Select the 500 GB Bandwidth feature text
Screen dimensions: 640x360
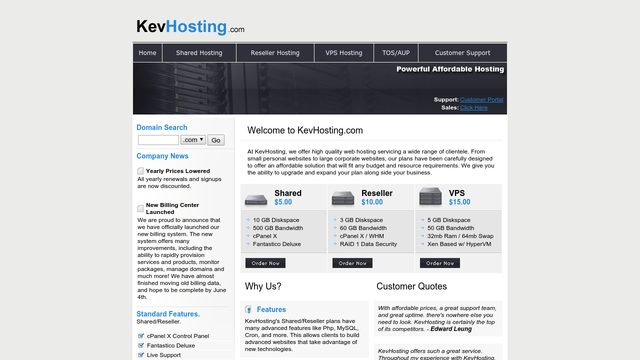click(x=278, y=228)
